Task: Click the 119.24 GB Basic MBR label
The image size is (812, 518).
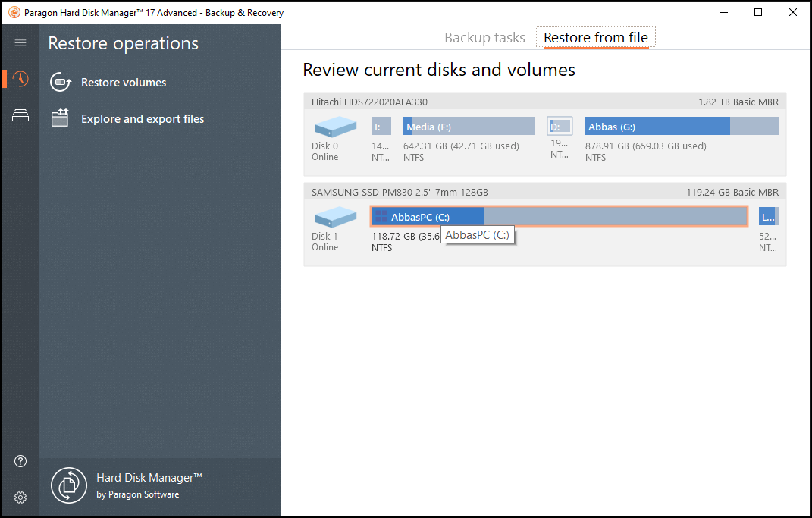Action: pos(732,192)
